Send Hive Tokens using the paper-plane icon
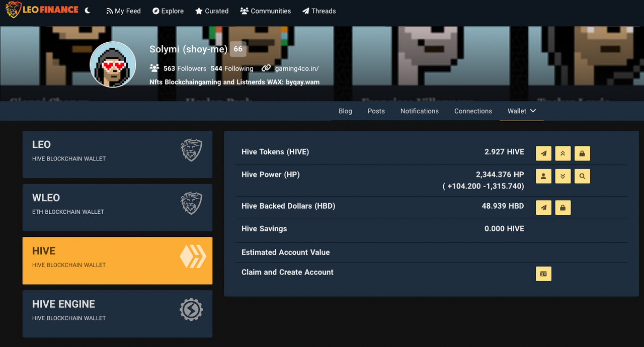Viewport: 644px width, 347px height. coord(543,153)
